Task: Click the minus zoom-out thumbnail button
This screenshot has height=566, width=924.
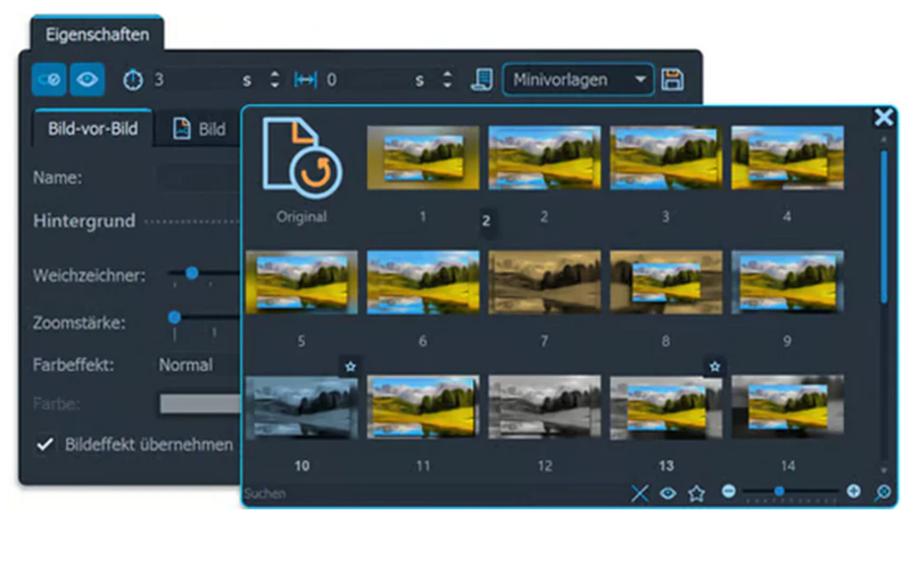Action: 729,491
